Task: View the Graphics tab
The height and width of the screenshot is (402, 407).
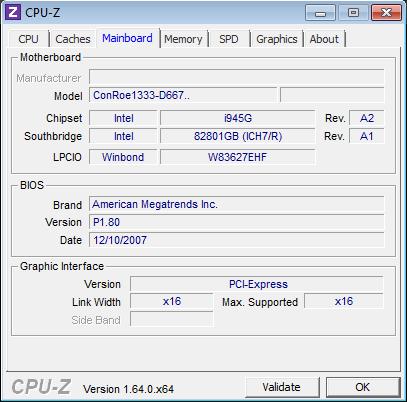Action: pos(277,39)
